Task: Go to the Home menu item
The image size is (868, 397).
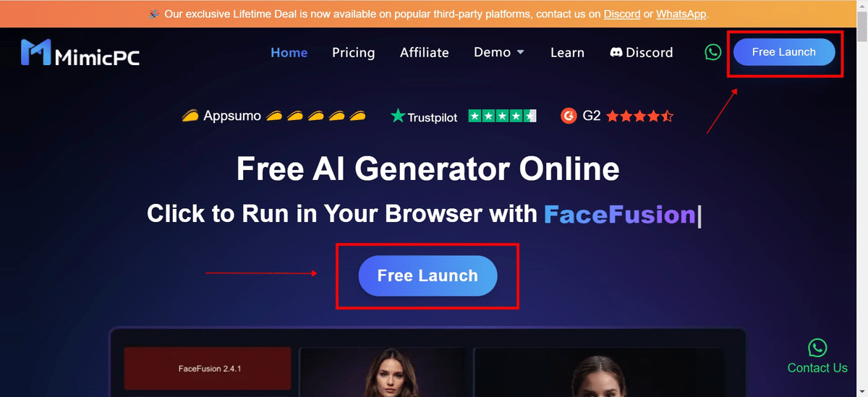Action: [x=289, y=52]
